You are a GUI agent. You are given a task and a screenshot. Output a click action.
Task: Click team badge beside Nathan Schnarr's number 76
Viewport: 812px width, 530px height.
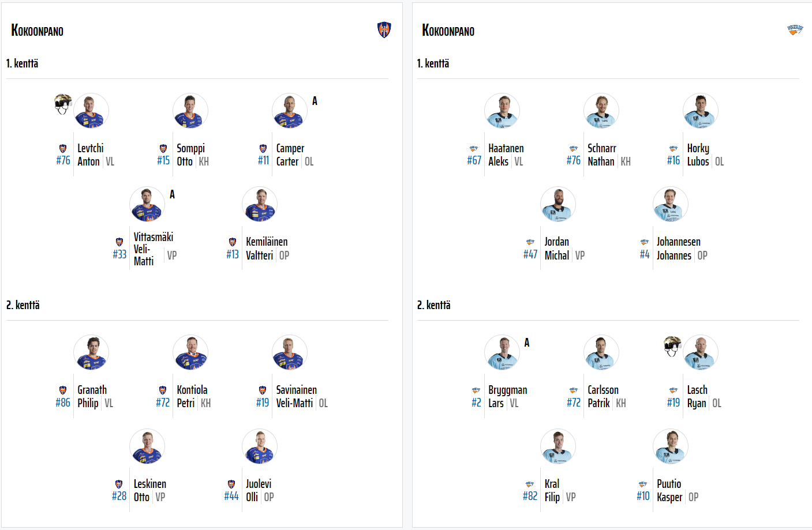[573, 148]
